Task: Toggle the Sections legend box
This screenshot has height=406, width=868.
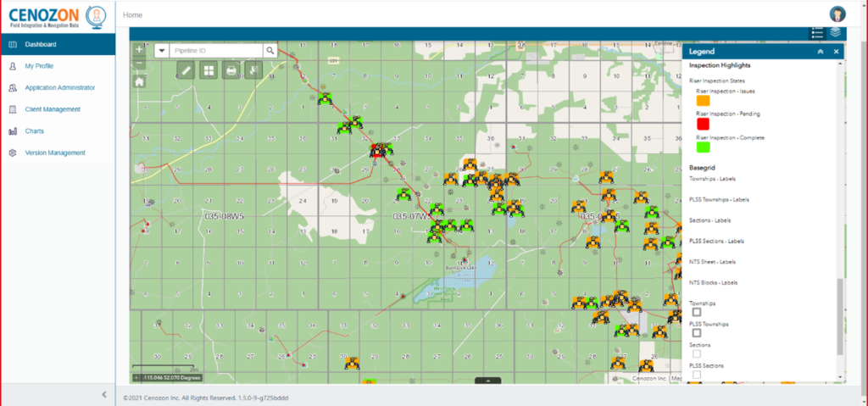Action: click(697, 354)
